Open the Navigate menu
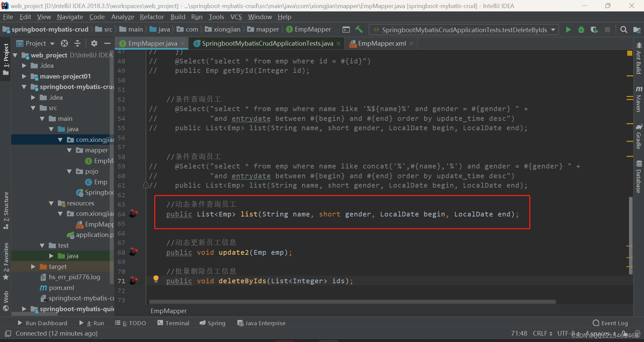 70,17
